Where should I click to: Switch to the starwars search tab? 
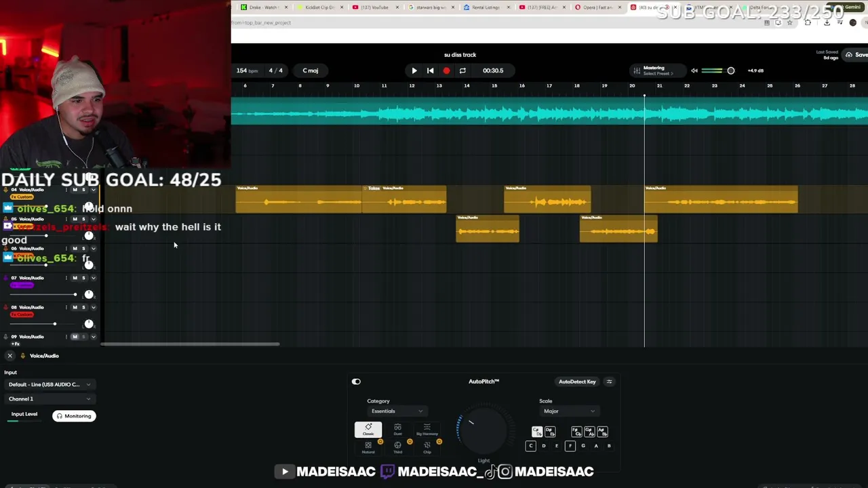(431, 7)
